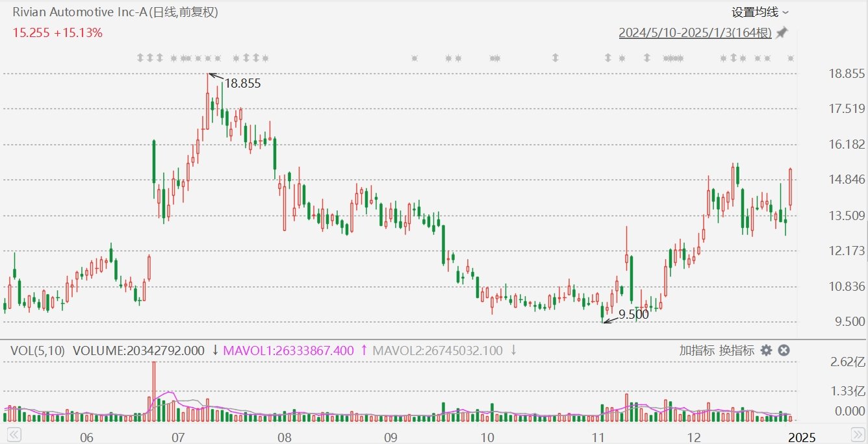Click 加指标 to add an indicator
Screen dimensions: 868x444
697,351
